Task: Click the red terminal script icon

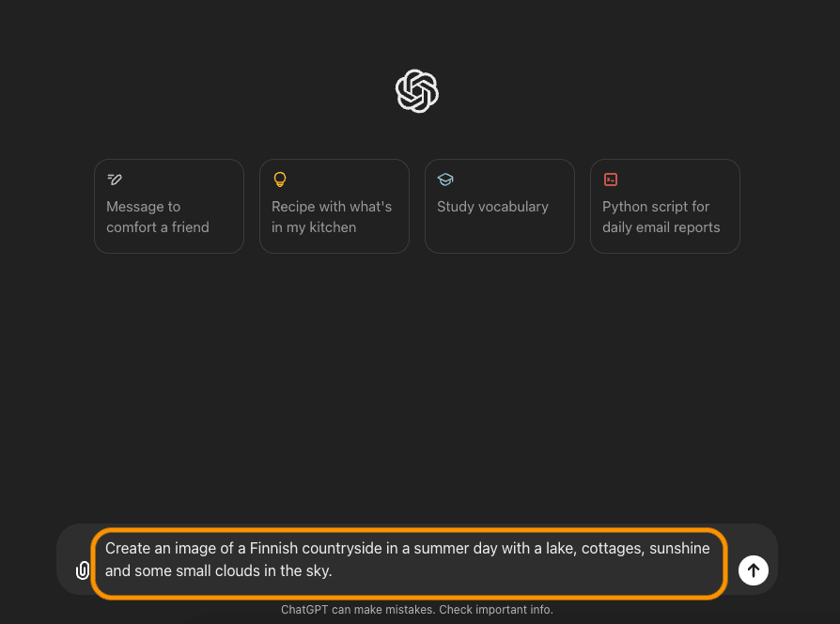Action: [x=611, y=179]
